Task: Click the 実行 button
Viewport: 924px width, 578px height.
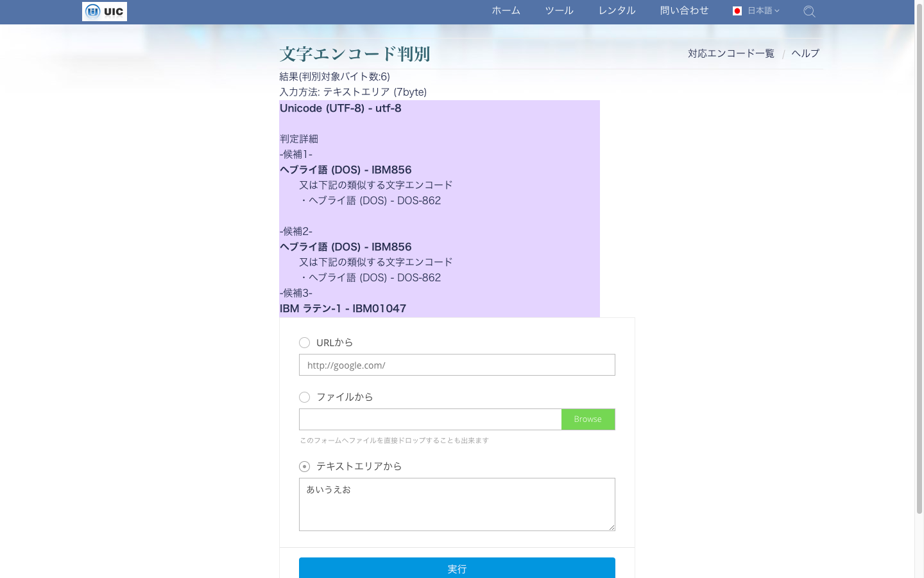Action: tap(457, 568)
